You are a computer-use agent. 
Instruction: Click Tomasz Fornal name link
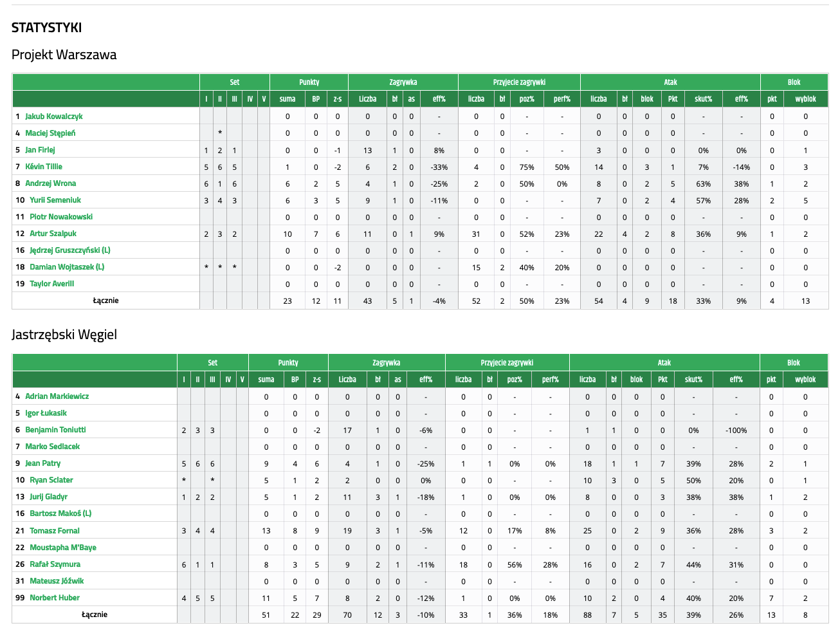click(55, 531)
